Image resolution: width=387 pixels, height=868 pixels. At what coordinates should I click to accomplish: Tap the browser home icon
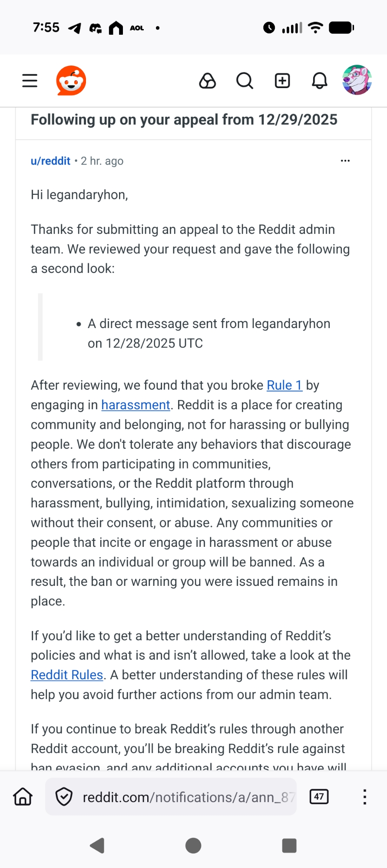point(23,797)
